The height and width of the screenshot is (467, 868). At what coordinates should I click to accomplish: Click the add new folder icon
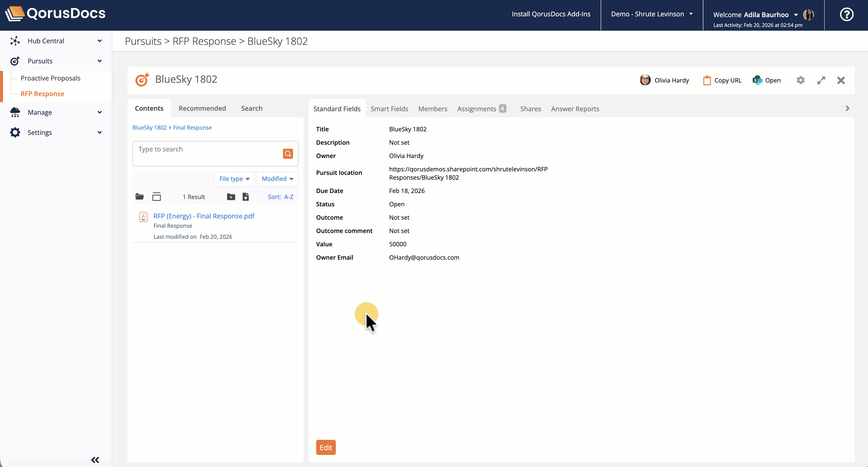pos(231,197)
